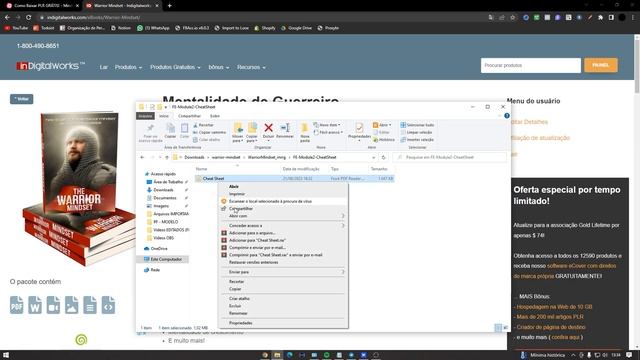Pin to Acesso rápido ribbon icon
The image size is (640, 360).
[151, 128]
